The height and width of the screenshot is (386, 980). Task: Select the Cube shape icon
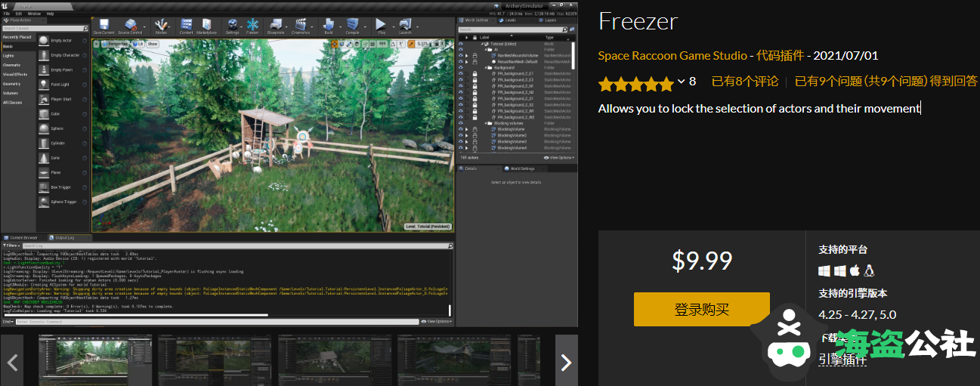[43, 113]
